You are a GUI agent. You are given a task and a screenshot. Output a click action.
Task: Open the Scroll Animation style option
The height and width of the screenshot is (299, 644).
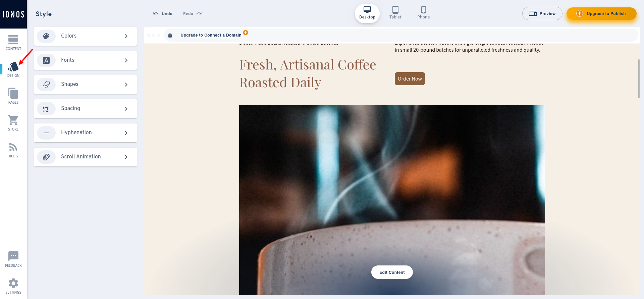[86, 157]
